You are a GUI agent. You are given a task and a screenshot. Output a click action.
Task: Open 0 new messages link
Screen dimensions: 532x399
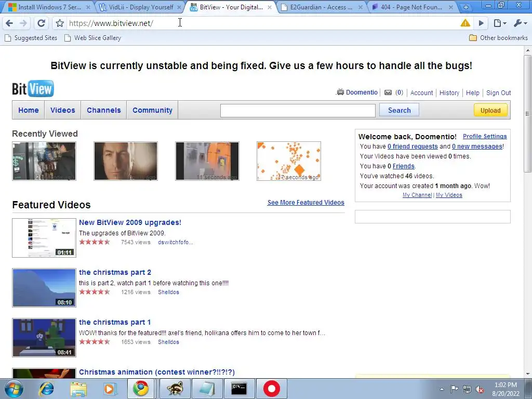[477, 146]
